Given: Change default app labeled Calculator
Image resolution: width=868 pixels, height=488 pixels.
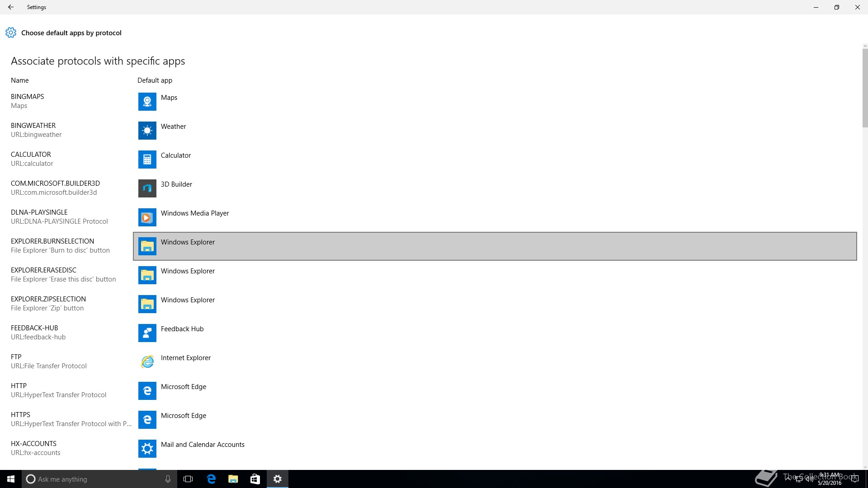Looking at the screenshot, I should tap(176, 155).
